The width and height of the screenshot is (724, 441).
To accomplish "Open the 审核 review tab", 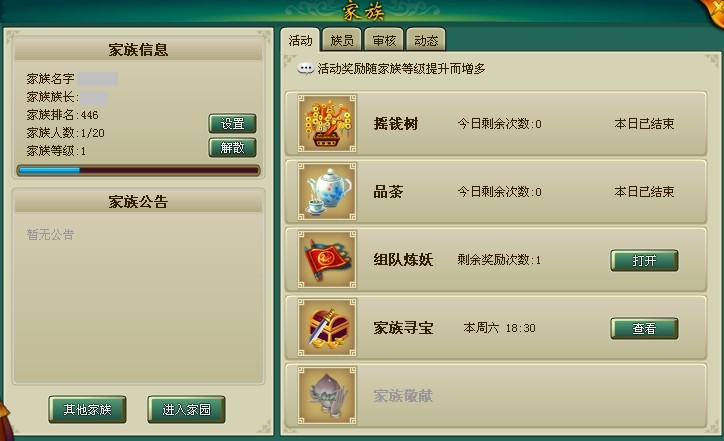I will pos(384,40).
